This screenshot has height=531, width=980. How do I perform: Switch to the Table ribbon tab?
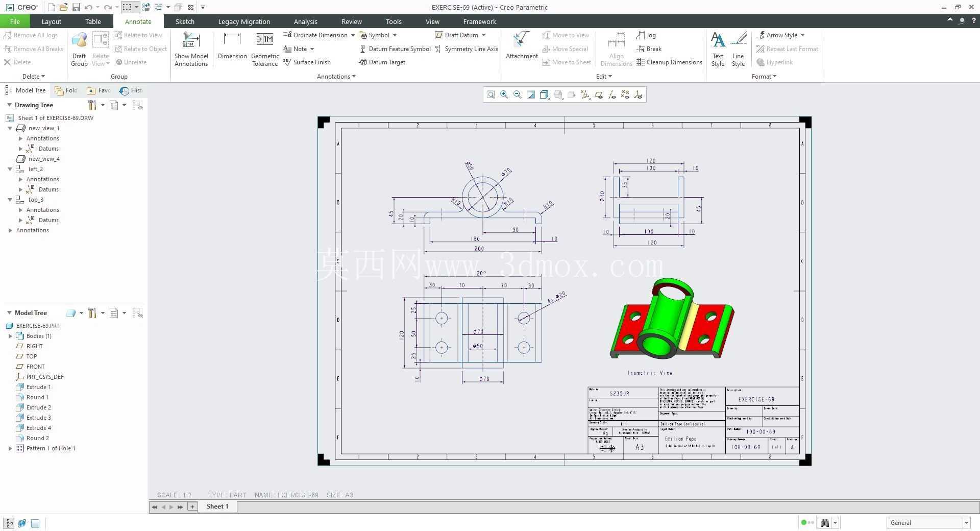(93, 21)
